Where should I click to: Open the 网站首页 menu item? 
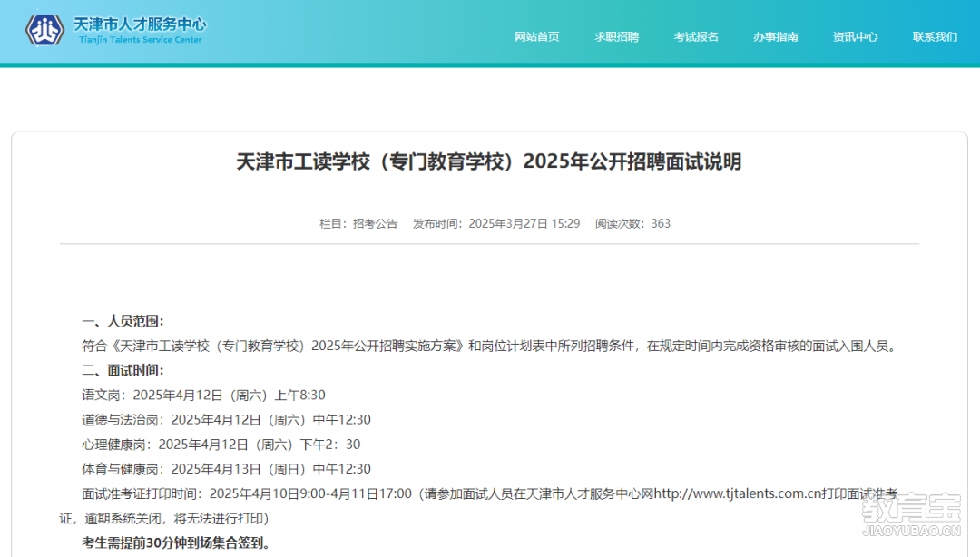tap(537, 37)
